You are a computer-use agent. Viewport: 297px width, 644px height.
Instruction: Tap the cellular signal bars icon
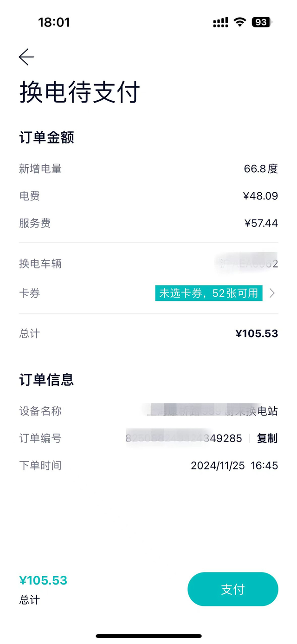pyautogui.click(x=220, y=22)
